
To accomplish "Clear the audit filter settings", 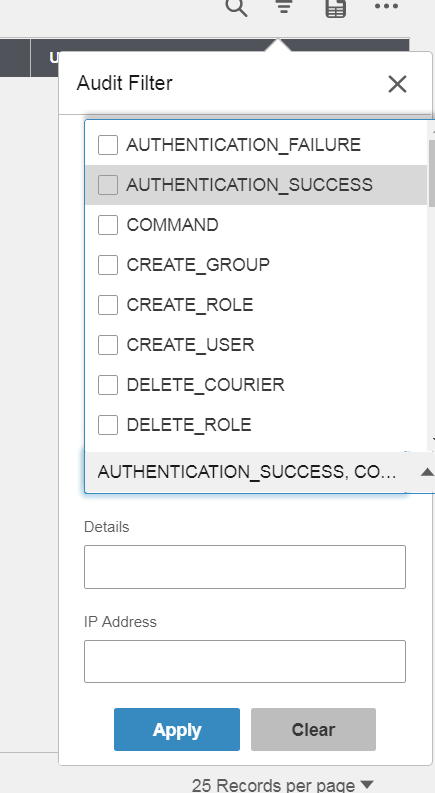I will point(313,729).
